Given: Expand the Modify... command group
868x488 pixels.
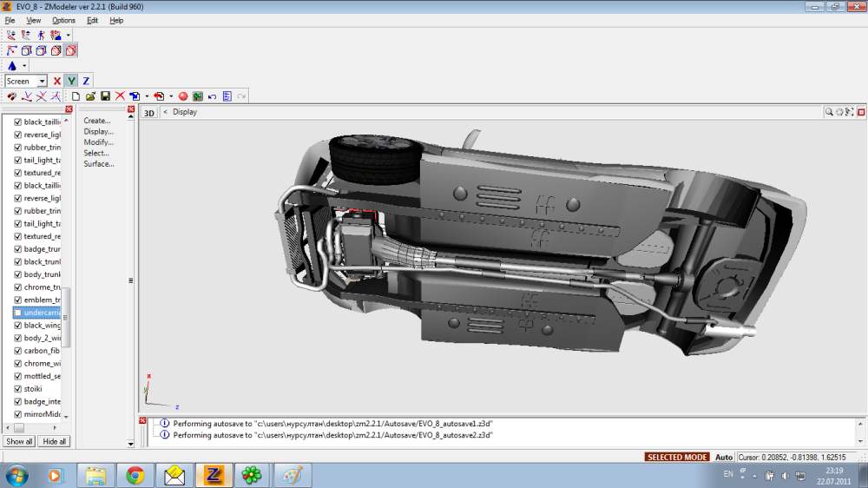Looking at the screenshot, I should click(x=99, y=142).
